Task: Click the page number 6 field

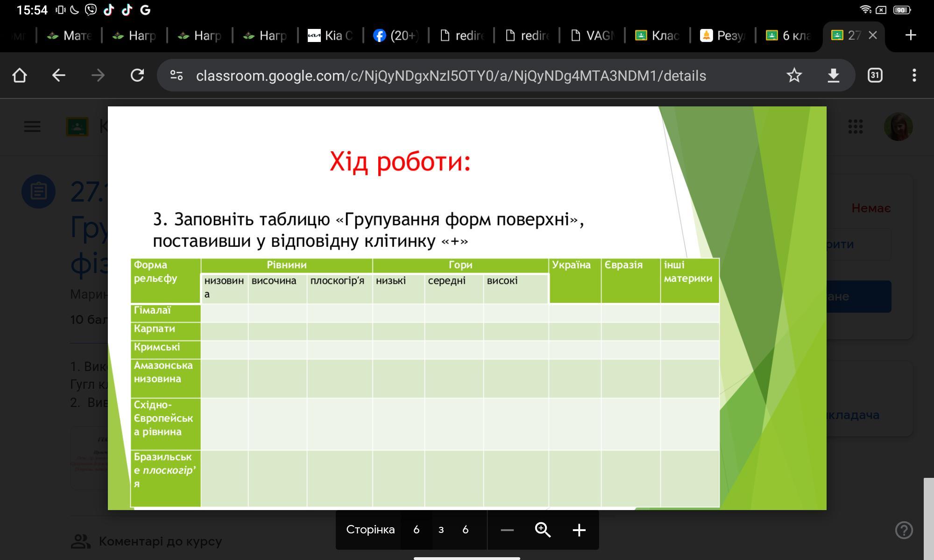Action: [x=416, y=530]
